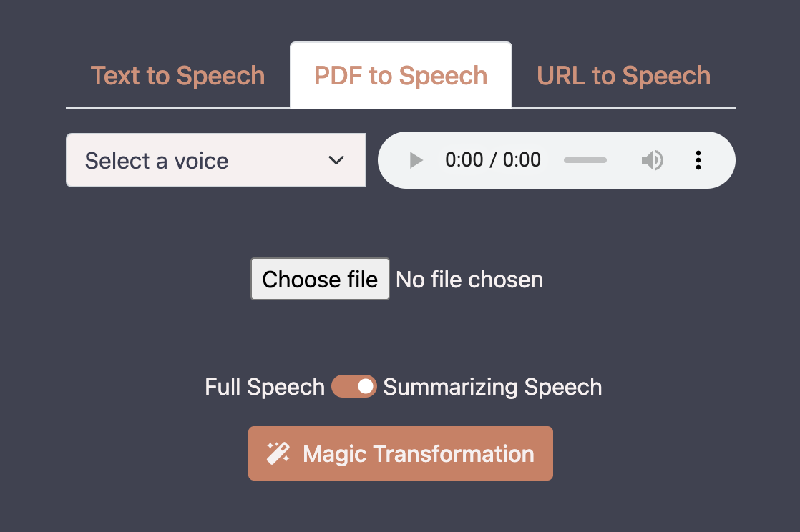Start the Magic Transformation
This screenshot has height=532, width=800.
tap(401, 453)
